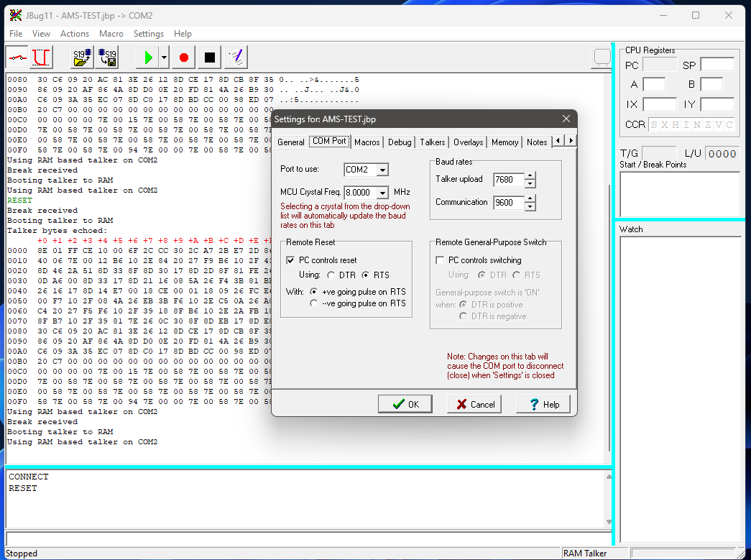Click the red record macro icon
This screenshot has height=560, width=751.
coord(184,57)
